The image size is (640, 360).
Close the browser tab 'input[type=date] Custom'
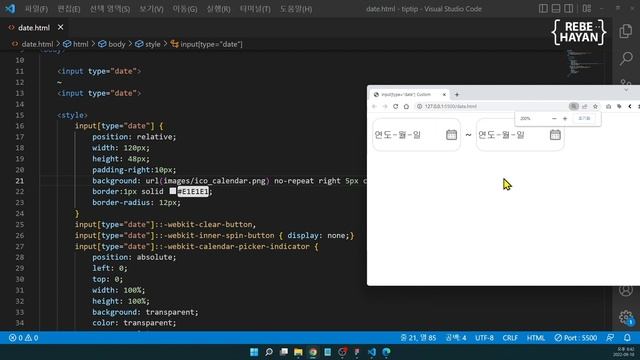point(444,94)
